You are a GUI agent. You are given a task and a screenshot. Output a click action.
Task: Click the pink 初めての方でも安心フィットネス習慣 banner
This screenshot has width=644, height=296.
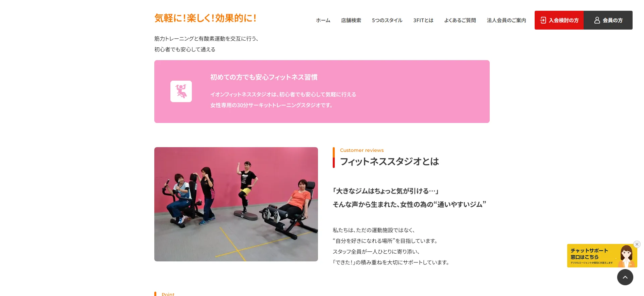tap(322, 91)
